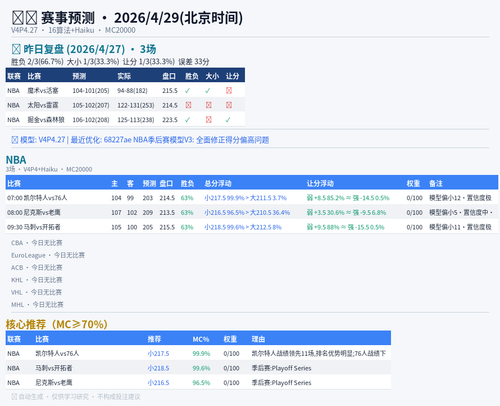
Task: Click the red X in 掘金vs森林狼 大小 column
Action: click(x=209, y=120)
